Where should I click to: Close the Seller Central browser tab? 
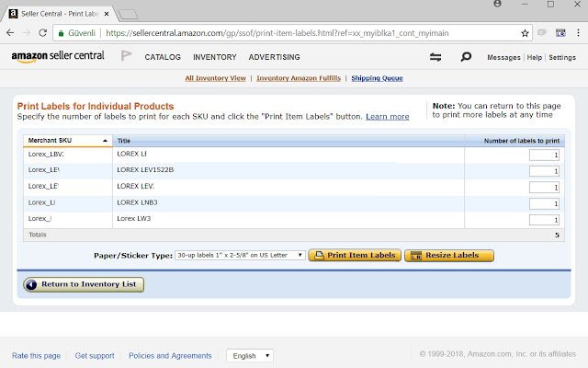click(107, 14)
